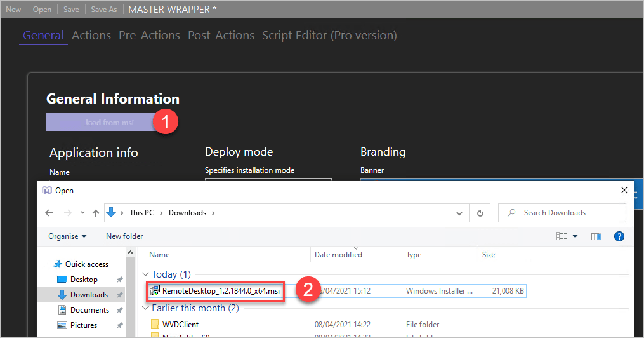Open help with blue question icon
The width and height of the screenshot is (644, 338).
point(619,236)
